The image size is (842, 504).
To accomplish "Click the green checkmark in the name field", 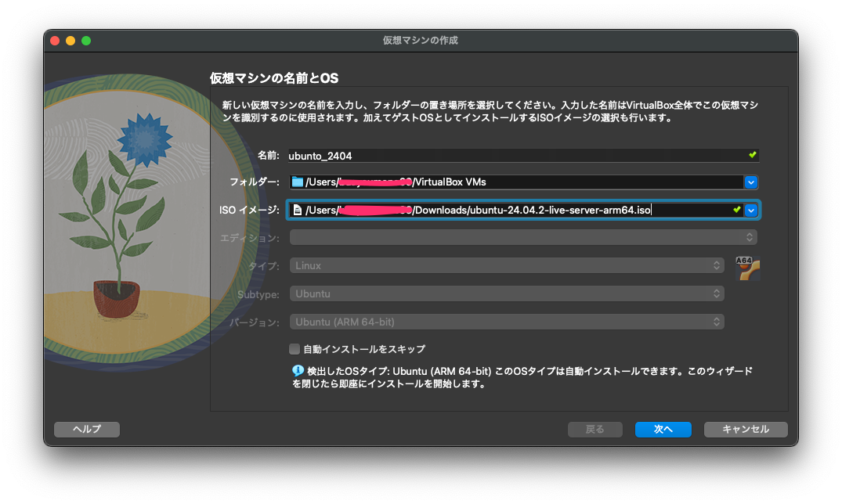I will (x=753, y=155).
